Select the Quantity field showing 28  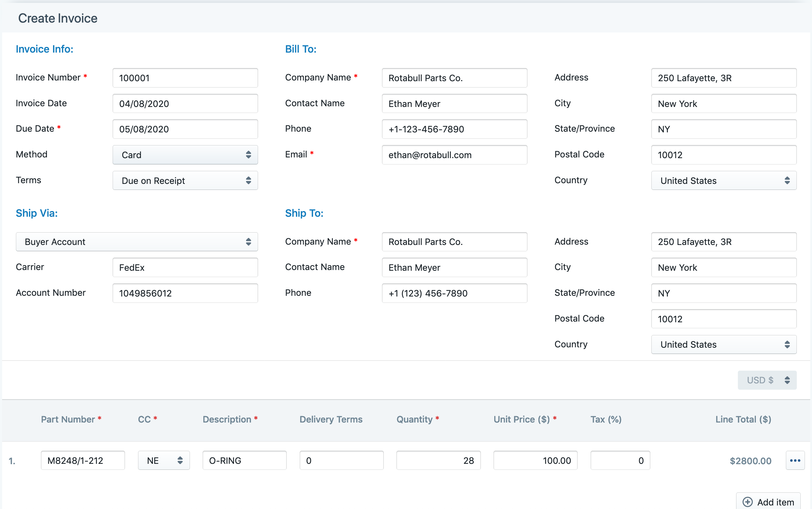pos(438,460)
